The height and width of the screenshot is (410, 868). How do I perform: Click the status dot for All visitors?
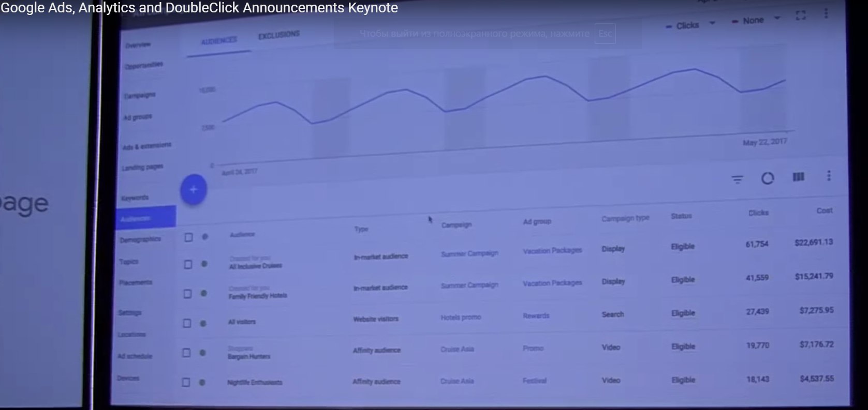(x=203, y=323)
